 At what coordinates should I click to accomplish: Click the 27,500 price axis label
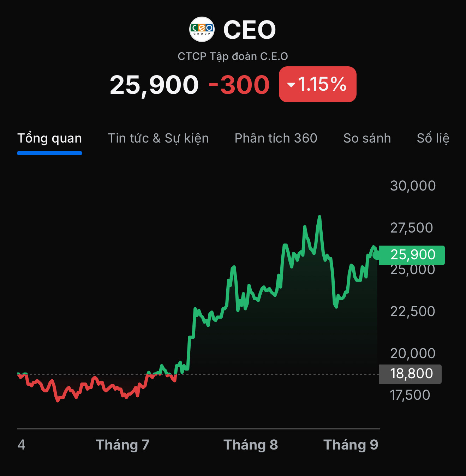(x=411, y=228)
